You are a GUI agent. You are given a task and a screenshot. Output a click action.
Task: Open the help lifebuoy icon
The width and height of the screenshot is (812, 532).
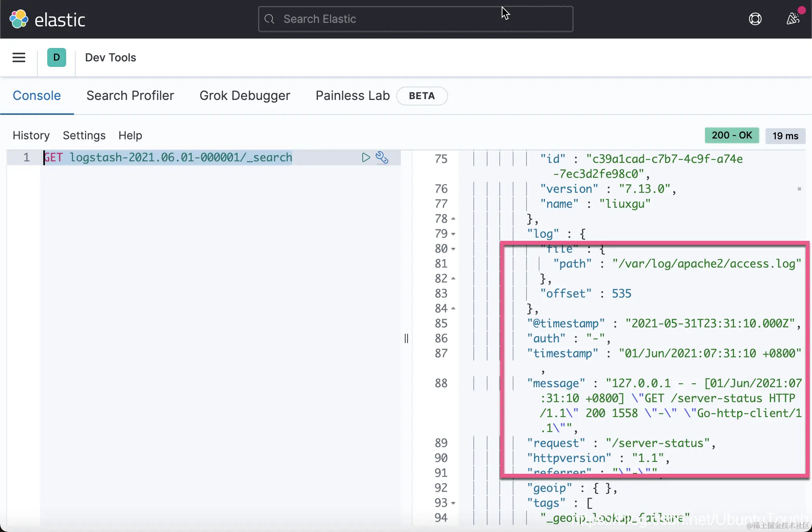[755, 19]
